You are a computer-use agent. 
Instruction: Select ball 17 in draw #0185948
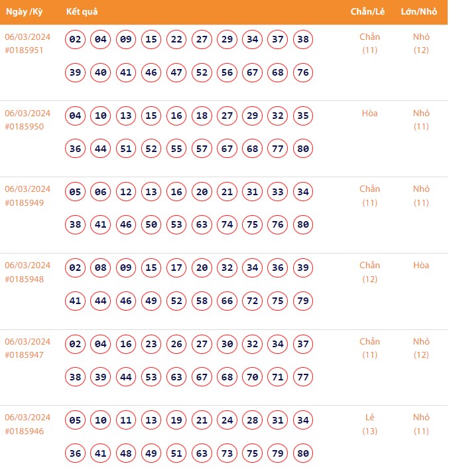(176, 268)
